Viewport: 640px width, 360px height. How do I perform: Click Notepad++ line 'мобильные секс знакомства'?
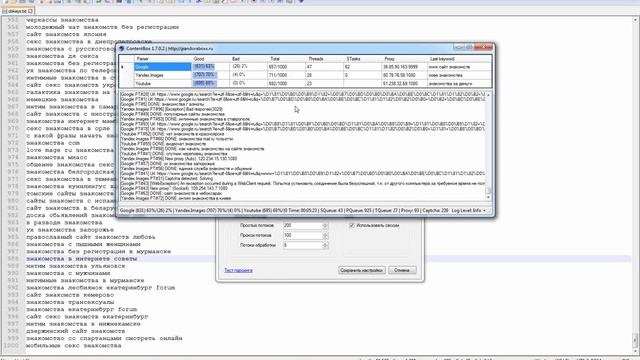click(x=74, y=346)
